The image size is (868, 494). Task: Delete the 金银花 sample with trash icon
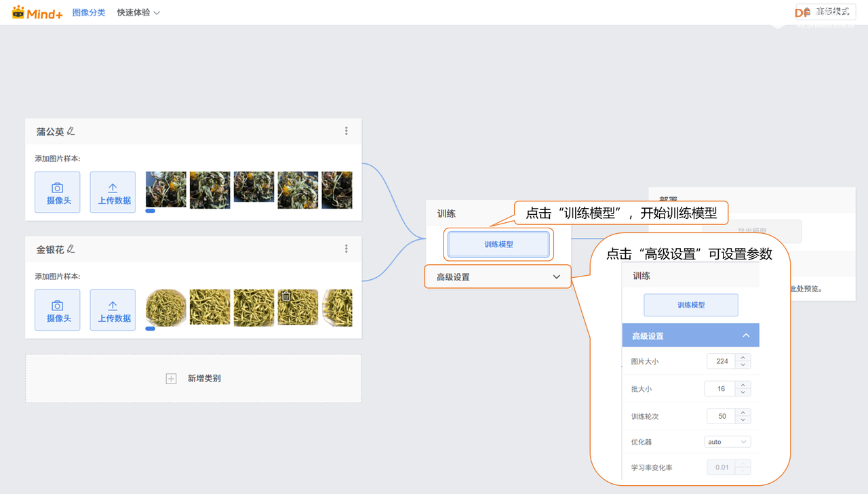tap(286, 297)
